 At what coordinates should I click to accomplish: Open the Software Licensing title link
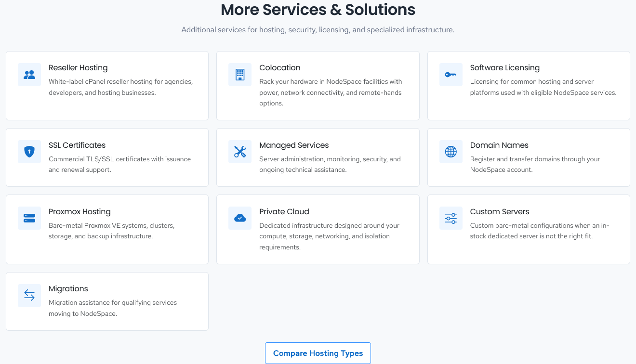pos(505,68)
